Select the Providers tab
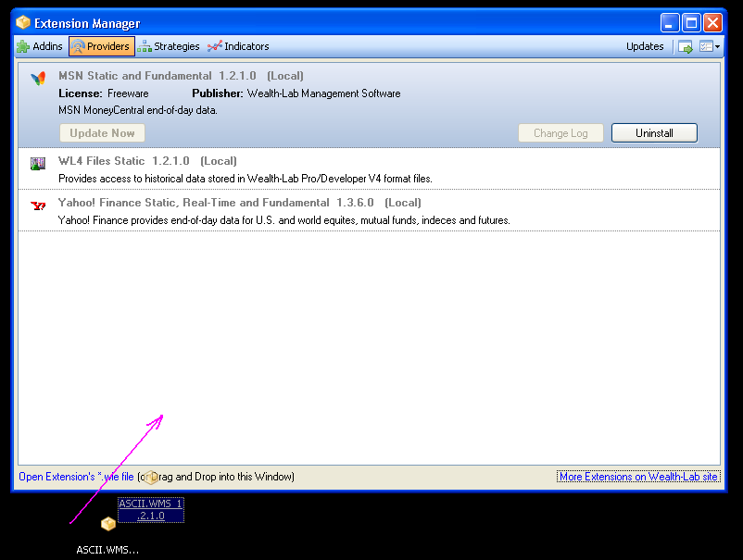This screenshot has height=560, width=743. click(x=101, y=46)
